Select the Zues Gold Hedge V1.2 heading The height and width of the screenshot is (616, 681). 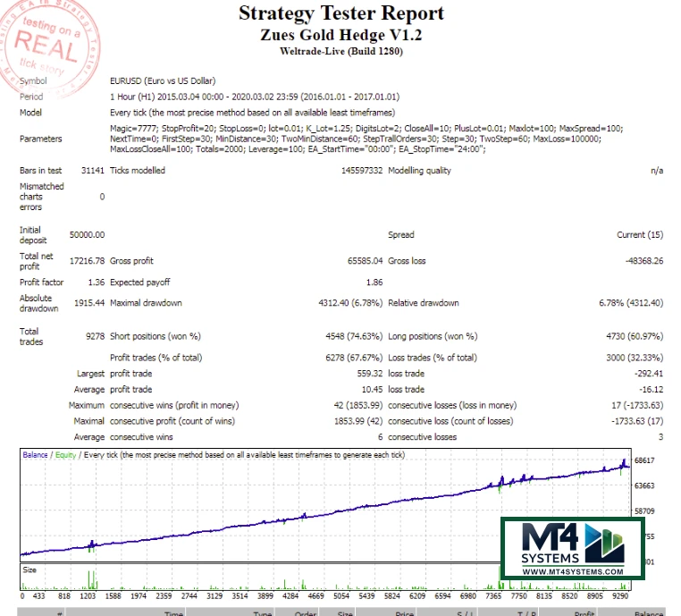[x=340, y=35]
